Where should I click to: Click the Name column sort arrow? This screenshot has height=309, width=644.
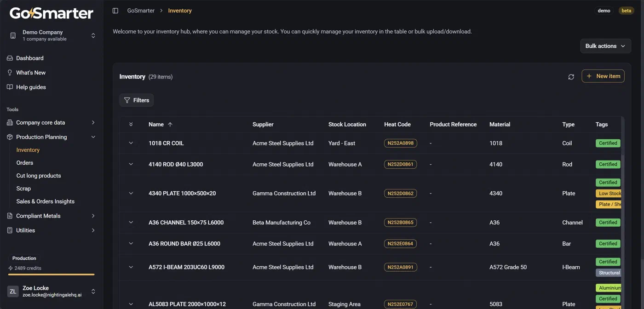(170, 125)
